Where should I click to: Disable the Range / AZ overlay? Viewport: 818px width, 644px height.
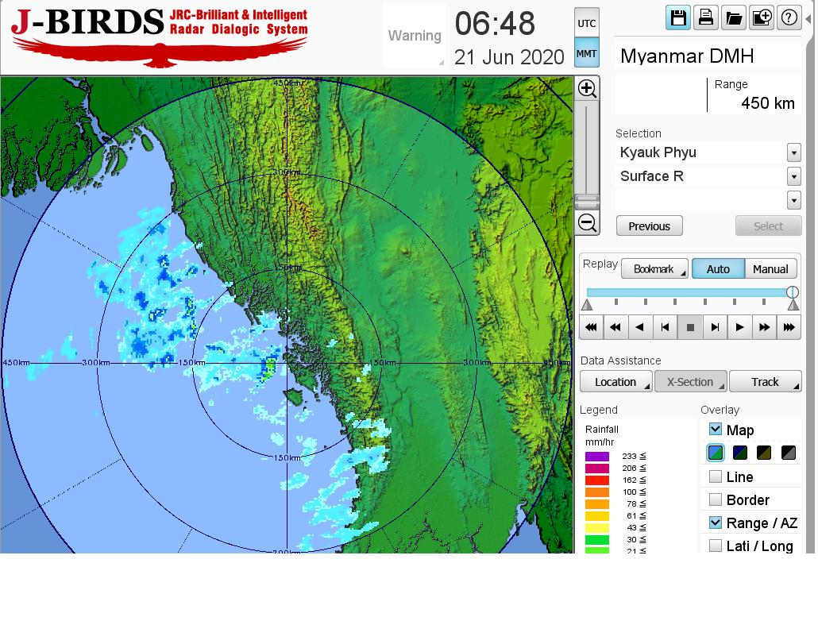(716, 523)
